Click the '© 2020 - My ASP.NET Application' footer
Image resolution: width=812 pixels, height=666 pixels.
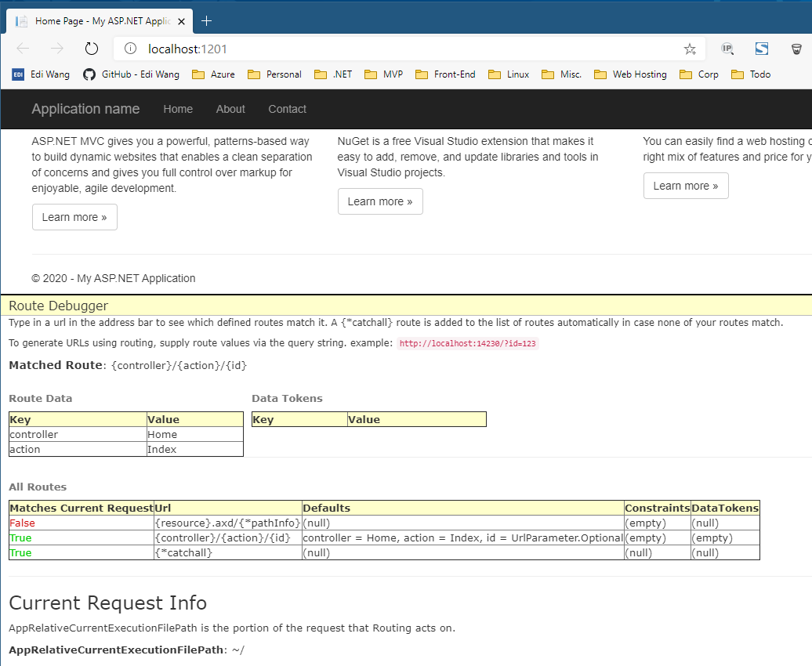point(114,279)
